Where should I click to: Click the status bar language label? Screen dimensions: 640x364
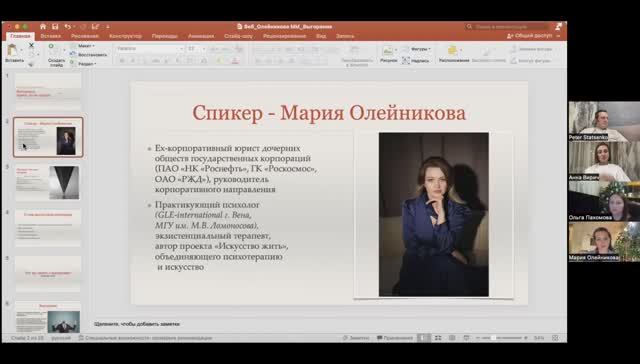click(60, 338)
